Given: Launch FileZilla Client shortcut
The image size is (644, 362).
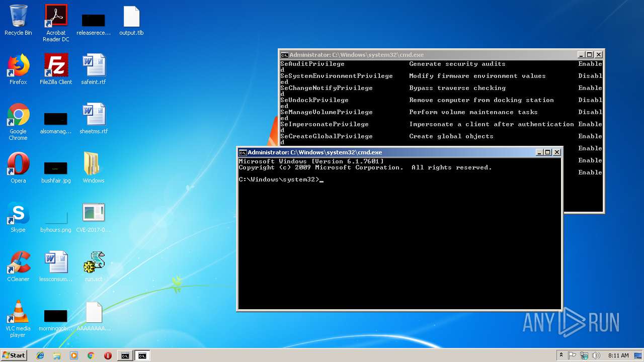Looking at the screenshot, I should tap(56, 70).
